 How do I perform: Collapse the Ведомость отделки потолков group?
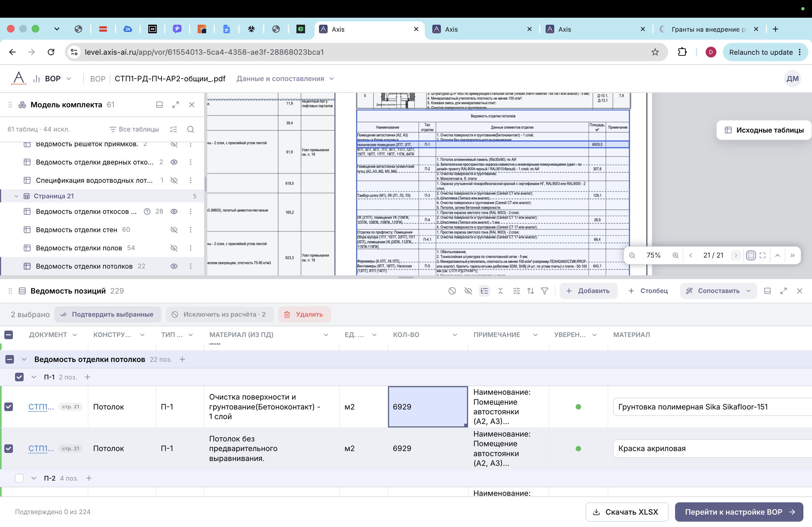pyautogui.click(x=24, y=359)
